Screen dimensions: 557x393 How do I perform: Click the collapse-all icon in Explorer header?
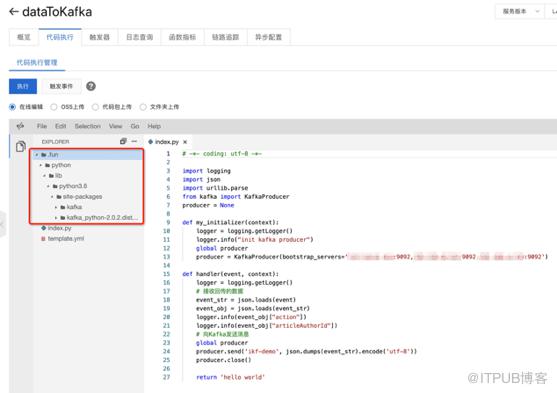coord(123,141)
